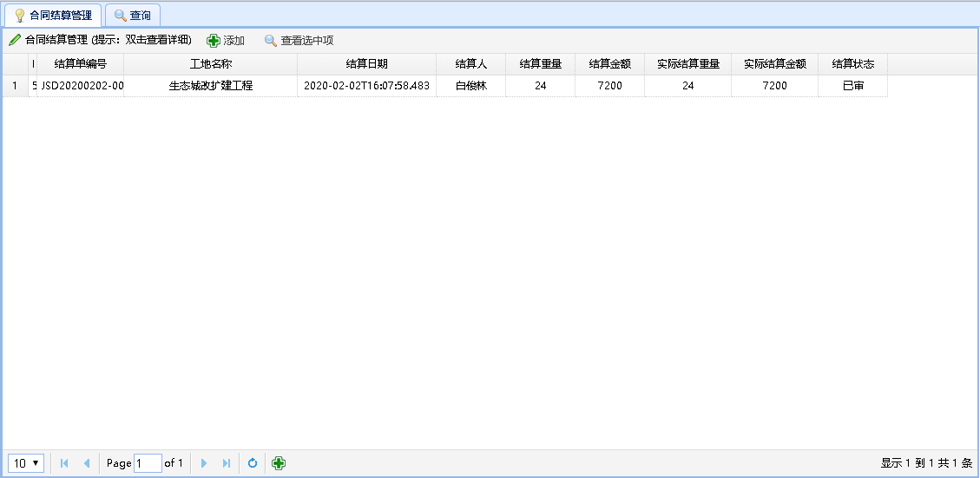The height and width of the screenshot is (478, 980).
Task: Click the 实际结算重量 column header
Action: [688, 63]
